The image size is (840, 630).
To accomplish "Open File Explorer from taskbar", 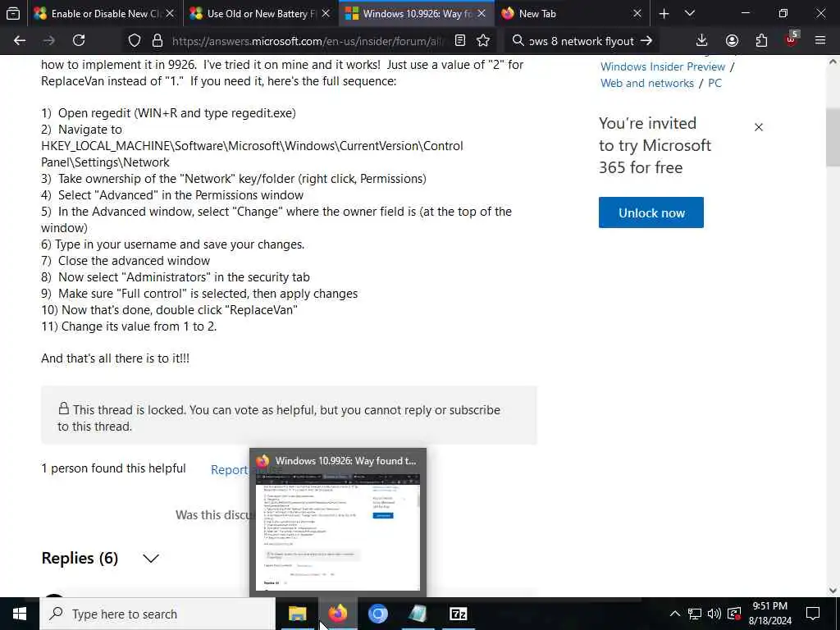I will [x=297, y=614].
